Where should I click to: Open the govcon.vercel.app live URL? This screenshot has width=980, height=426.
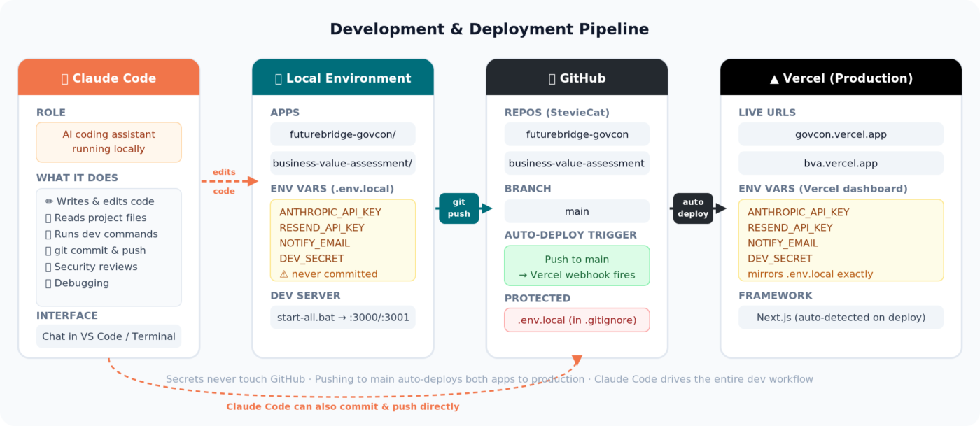tap(841, 134)
